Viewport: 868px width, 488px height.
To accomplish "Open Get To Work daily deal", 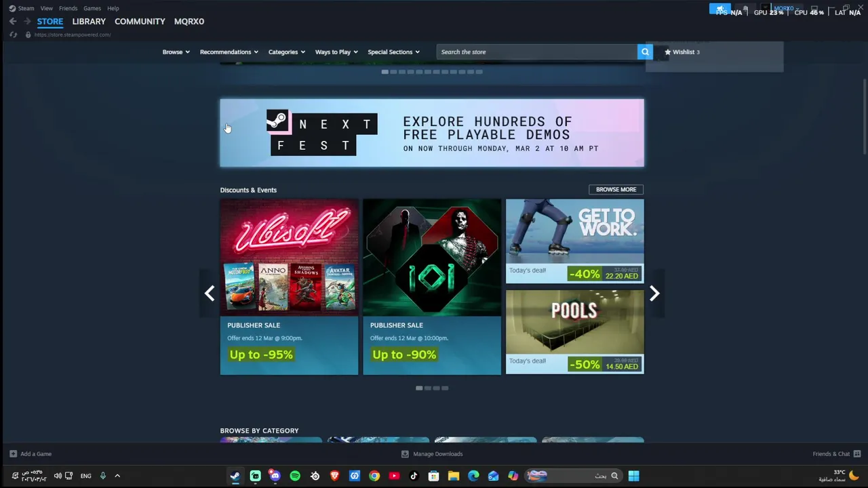I will (x=575, y=241).
